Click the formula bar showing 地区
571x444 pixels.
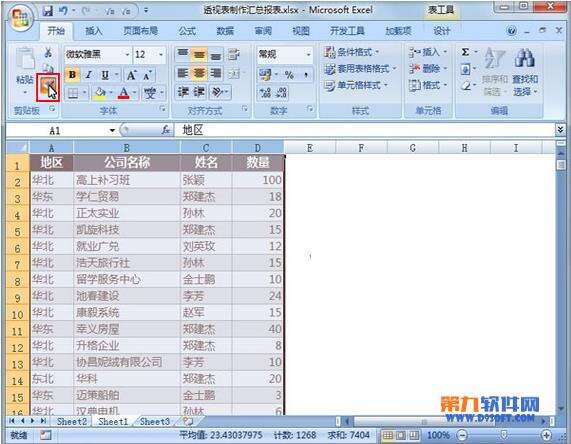pyautogui.click(x=364, y=130)
